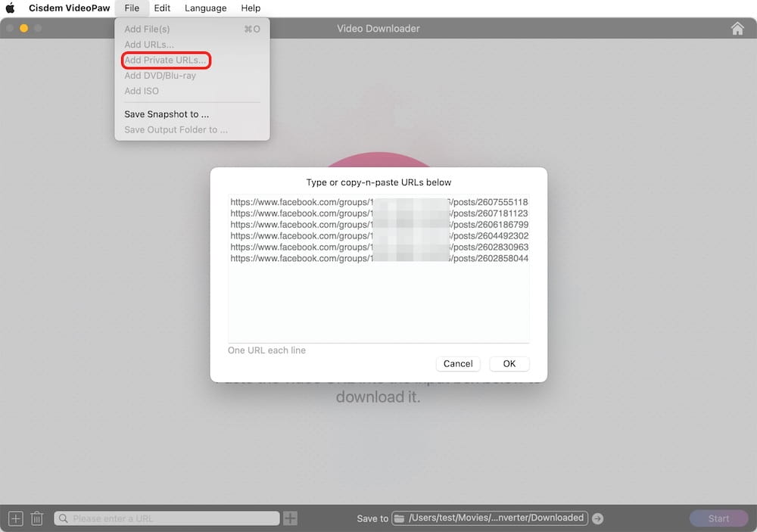Open the output folder with the arrow icon
757x532 pixels.
[x=598, y=518]
